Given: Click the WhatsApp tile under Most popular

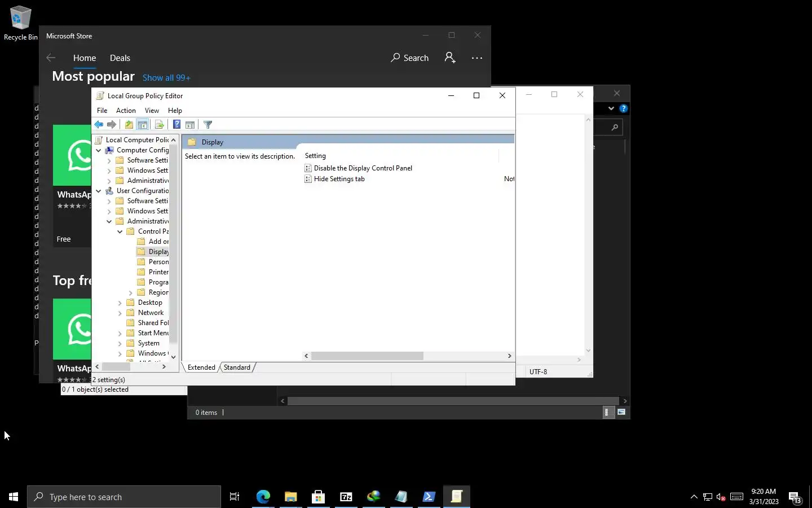Looking at the screenshot, I should tap(72, 186).
